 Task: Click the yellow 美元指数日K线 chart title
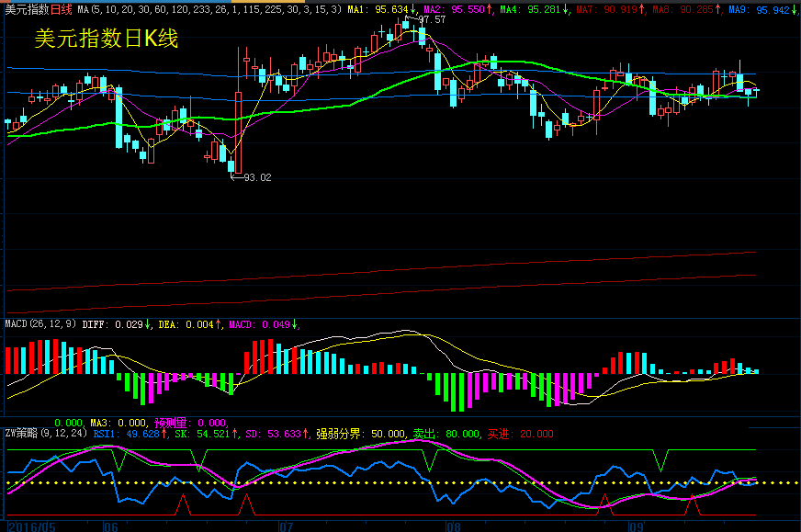pos(106,39)
